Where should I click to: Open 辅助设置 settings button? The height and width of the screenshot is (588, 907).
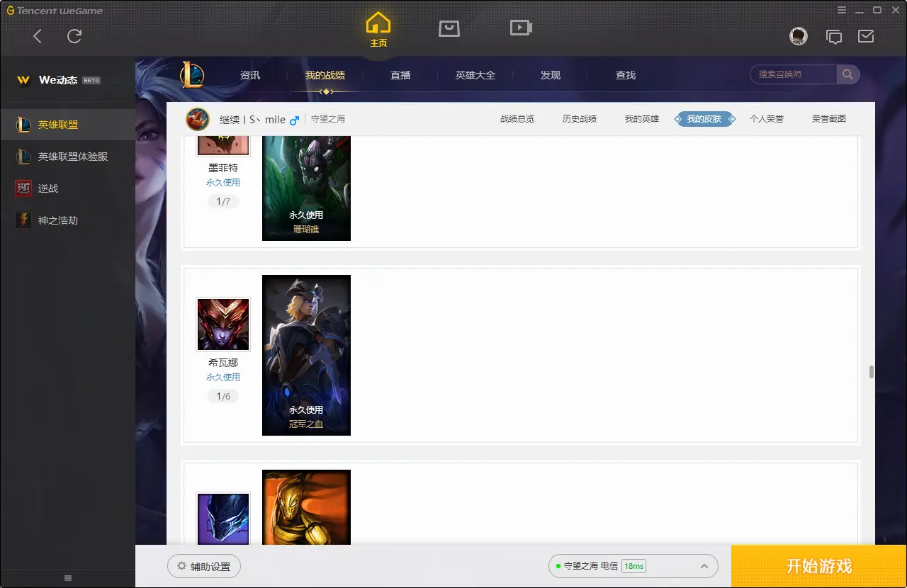[x=204, y=567]
